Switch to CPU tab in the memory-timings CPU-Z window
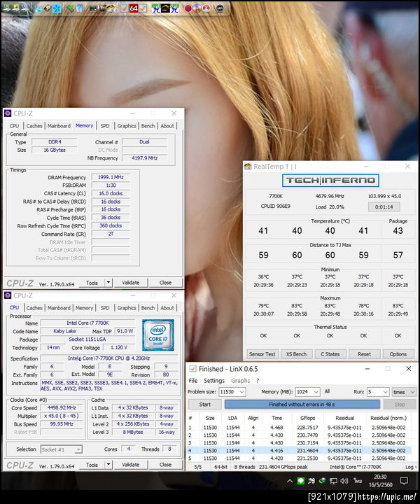Image resolution: width=420 pixels, height=504 pixels. coord(14,126)
